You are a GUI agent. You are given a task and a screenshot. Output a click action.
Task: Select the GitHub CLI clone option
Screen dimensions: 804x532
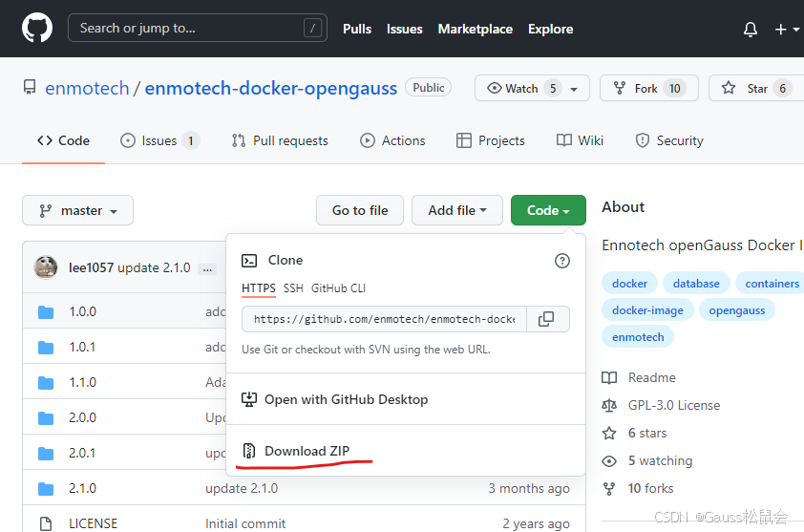coord(338,288)
